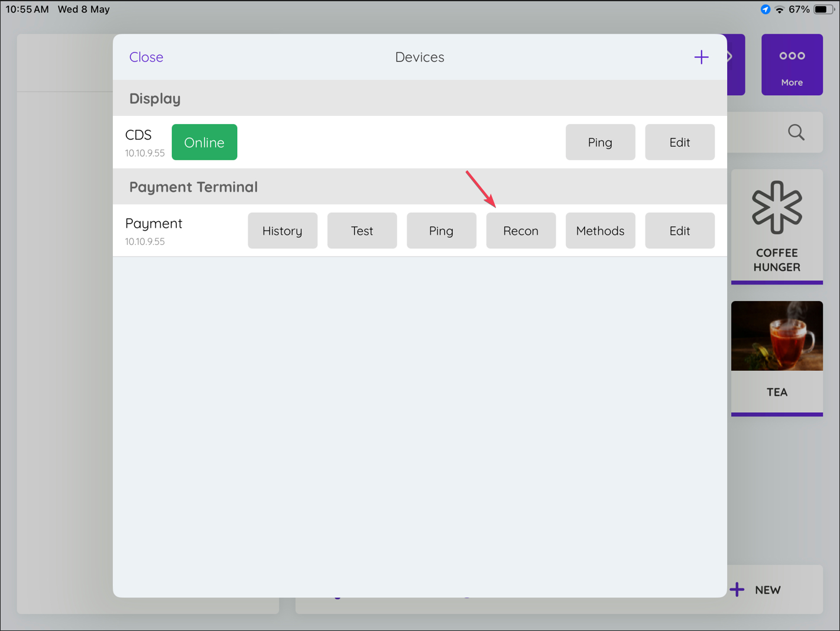Edit the CDS display settings
Screen dimensions: 840x631
click(680, 142)
